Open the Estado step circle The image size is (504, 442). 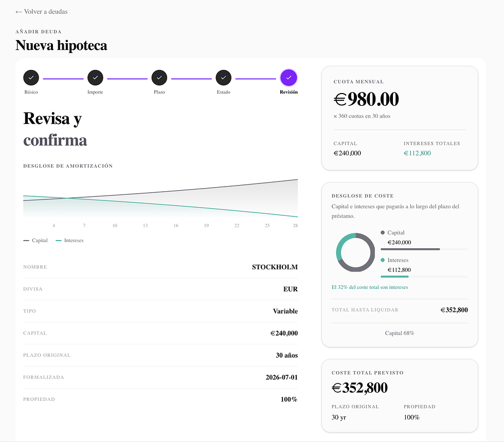pos(223,78)
